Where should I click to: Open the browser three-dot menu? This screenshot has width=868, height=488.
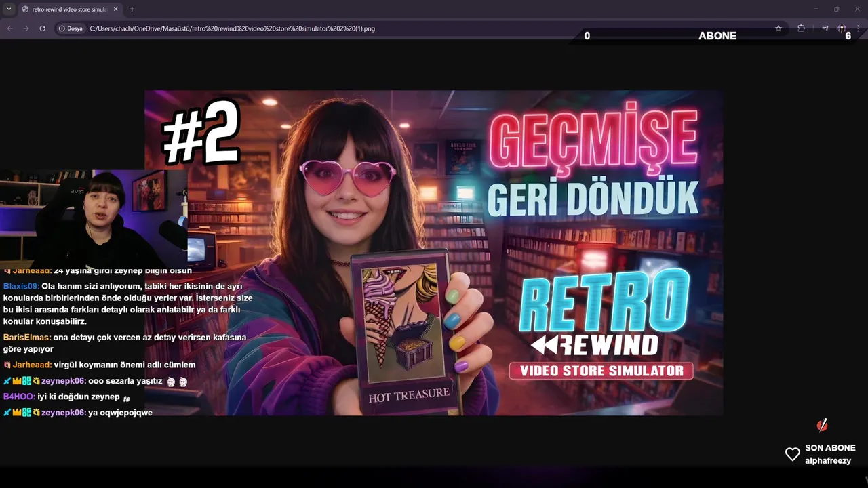[x=858, y=28]
